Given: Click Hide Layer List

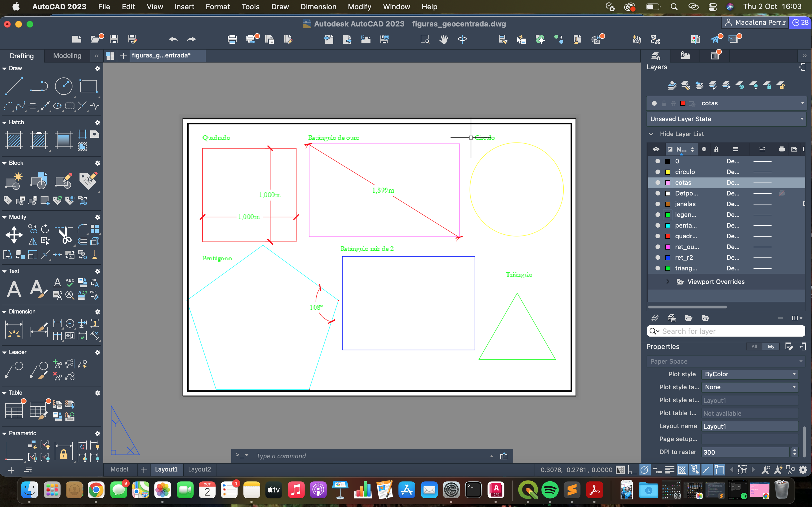Looking at the screenshot, I should click(681, 134).
